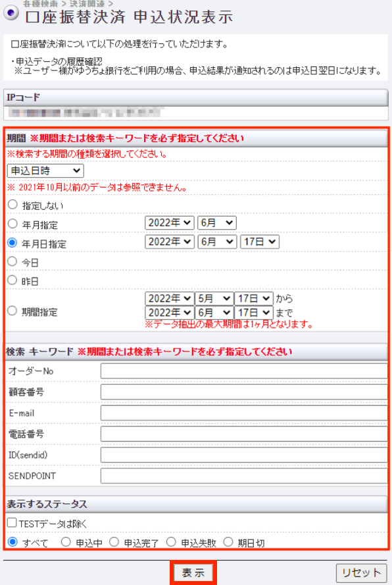Select the 申込中 status radio button
Viewport: 392px width, 585px height.
66,542
